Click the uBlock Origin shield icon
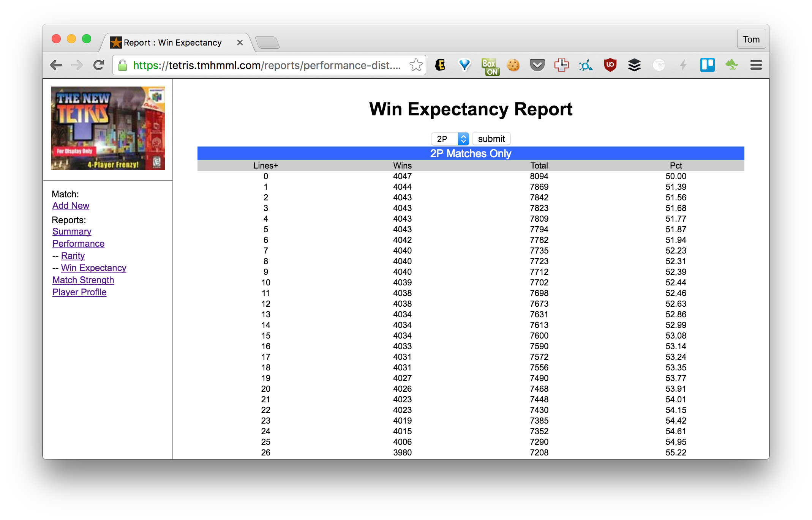812x520 pixels. tap(610, 65)
